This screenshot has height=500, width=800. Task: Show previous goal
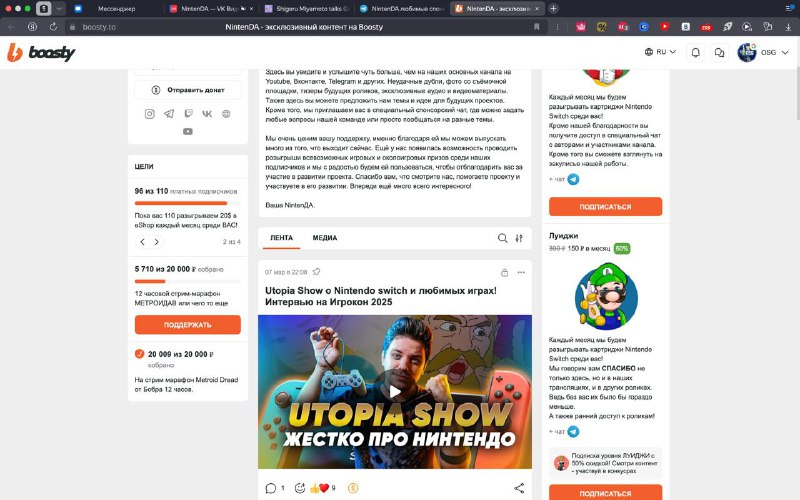[142, 242]
